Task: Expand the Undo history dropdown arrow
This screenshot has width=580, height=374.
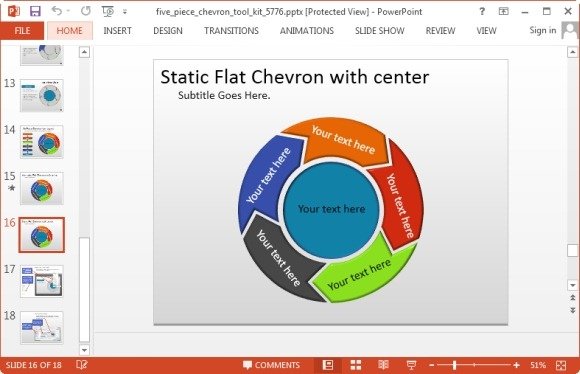Action: tap(68, 11)
